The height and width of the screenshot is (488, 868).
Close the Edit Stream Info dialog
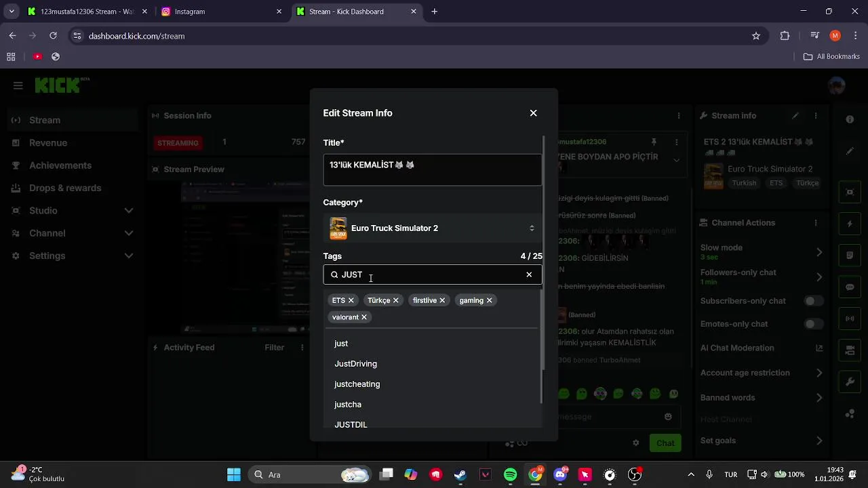pyautogui.click(x=533, y=113)
